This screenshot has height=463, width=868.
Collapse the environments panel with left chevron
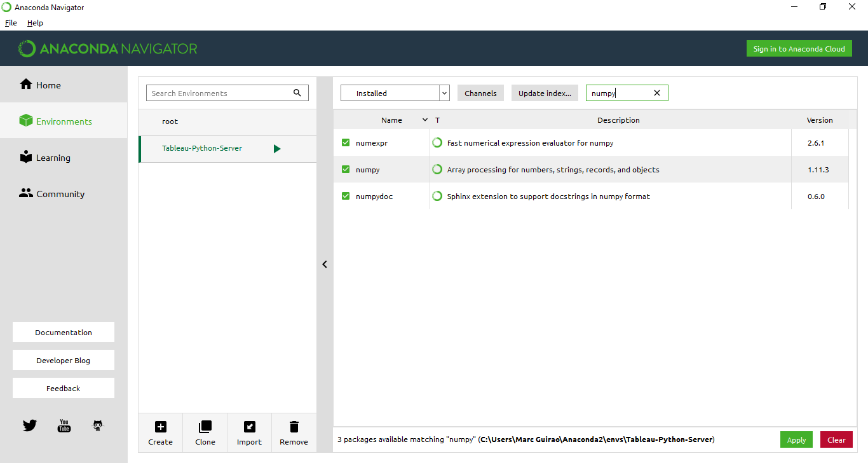tap(325, 264)
